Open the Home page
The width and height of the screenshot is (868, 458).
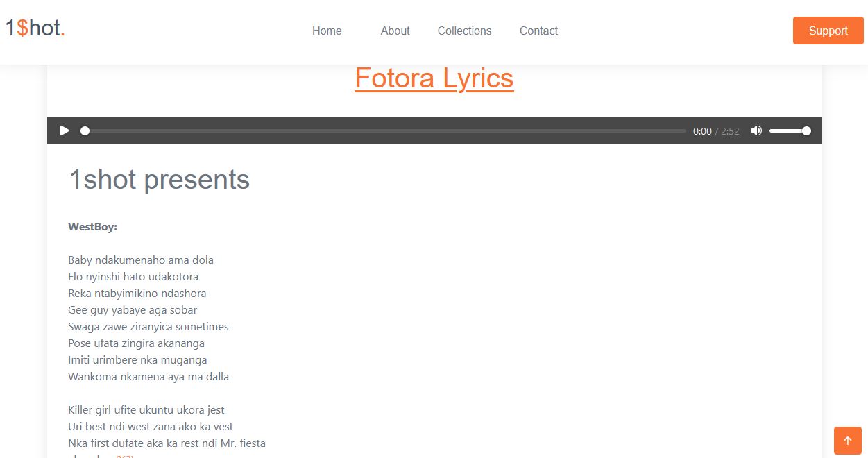pos(327,31)
